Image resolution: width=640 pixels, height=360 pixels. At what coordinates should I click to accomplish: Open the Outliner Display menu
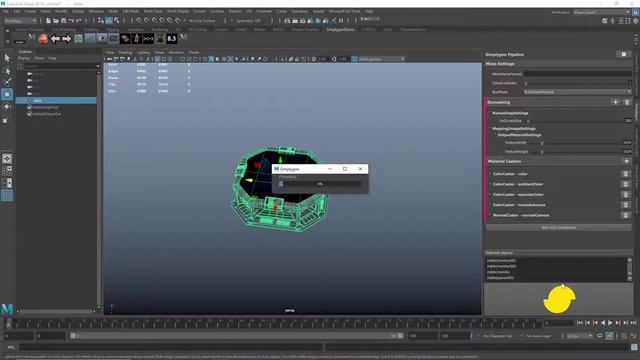[24, 58]
